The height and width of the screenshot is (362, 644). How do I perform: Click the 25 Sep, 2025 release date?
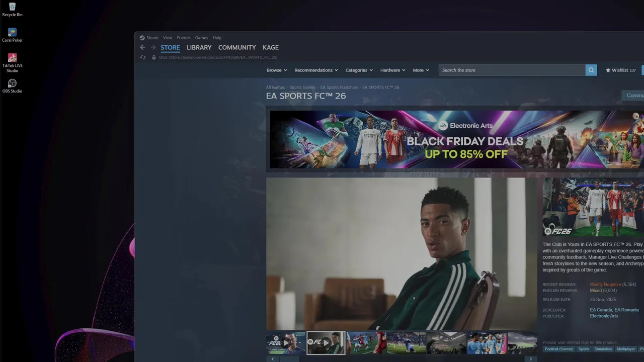(x=603, y=300)
